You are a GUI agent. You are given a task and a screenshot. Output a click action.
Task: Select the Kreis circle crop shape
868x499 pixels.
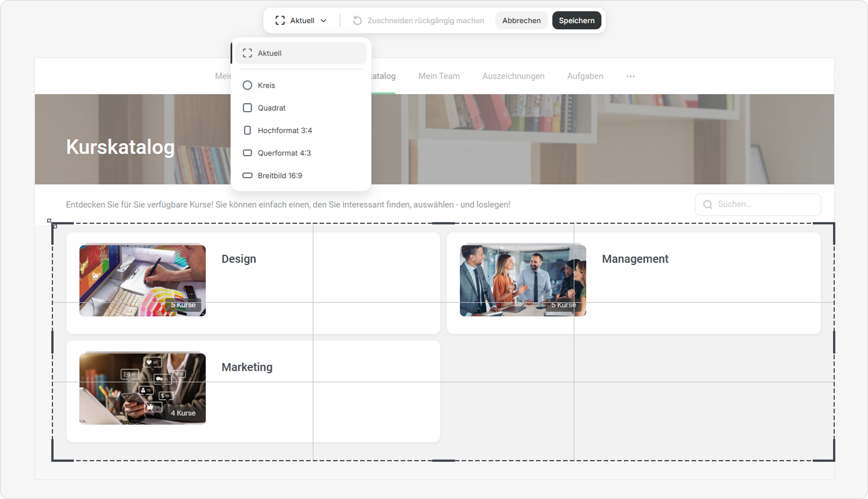click(247, 85)
